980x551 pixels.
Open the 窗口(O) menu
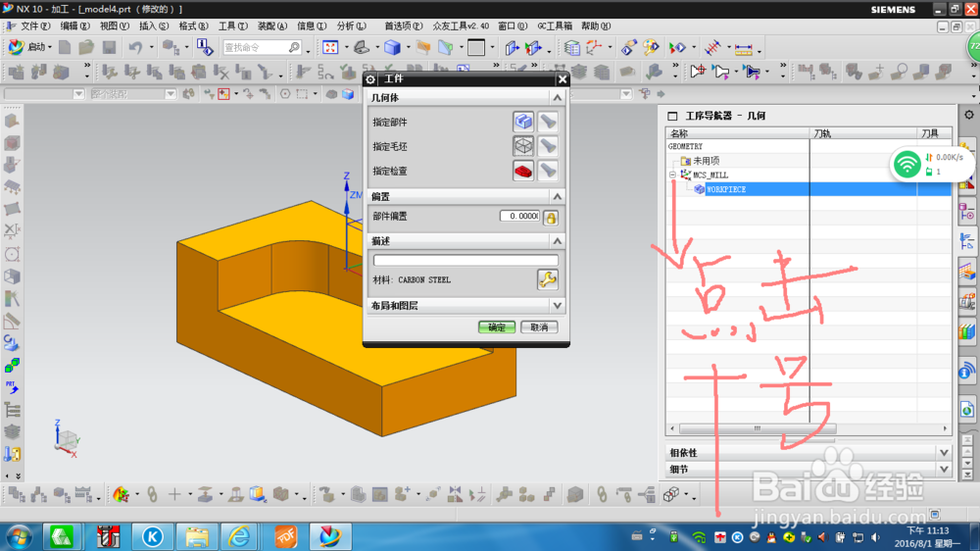(513, 25)
